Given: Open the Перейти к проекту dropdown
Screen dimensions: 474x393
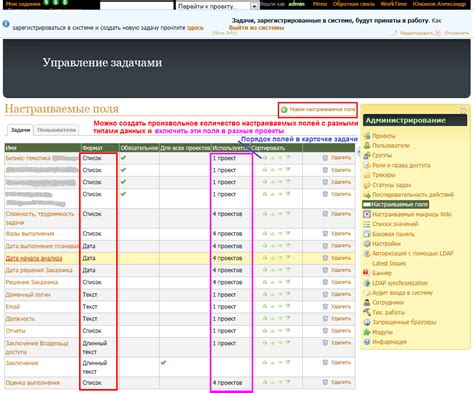Looking at the screenshot, I should point(217,6).
